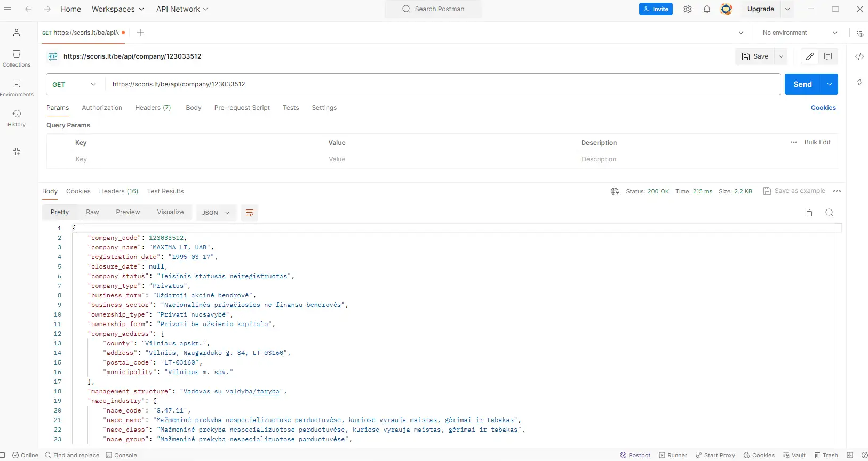Open the code snippet icon

pyautogui.click(x=859, y=56)
